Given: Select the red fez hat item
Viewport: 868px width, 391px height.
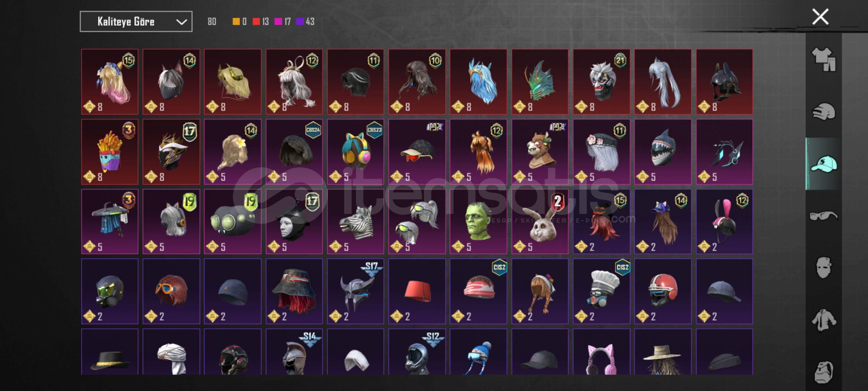Looking at the screenshot, I should [x=417, y=291].
